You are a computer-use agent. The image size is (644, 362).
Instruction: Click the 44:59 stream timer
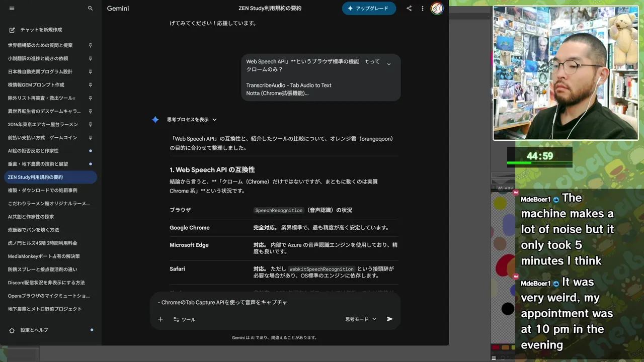540,156
